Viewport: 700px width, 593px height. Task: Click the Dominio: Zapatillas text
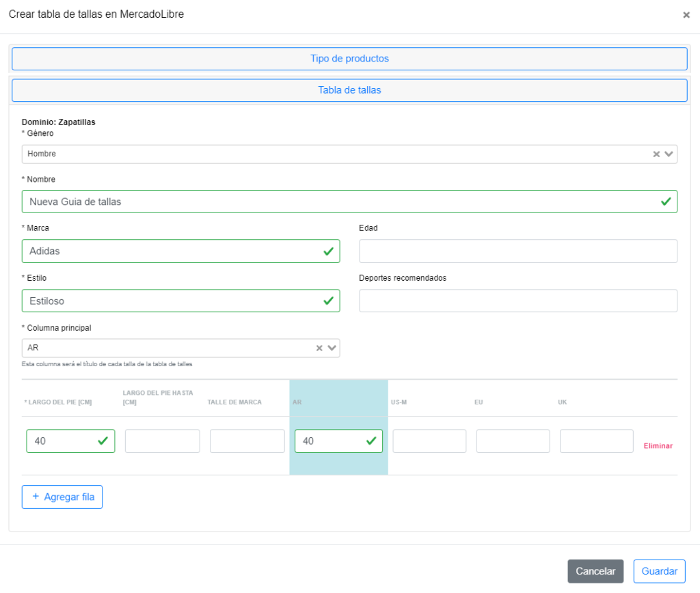[x=59, y=122]
